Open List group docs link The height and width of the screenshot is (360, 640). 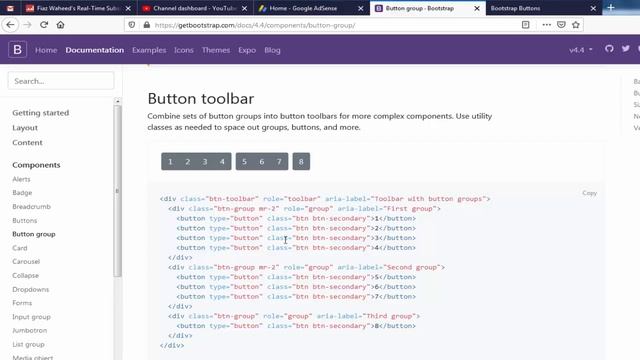28,344
